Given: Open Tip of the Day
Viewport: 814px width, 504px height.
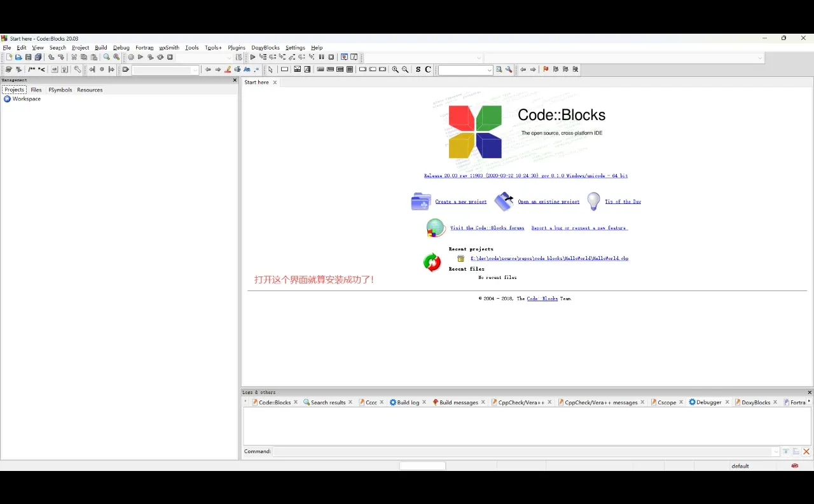Looking at the screenshot, I should (623, 201).
